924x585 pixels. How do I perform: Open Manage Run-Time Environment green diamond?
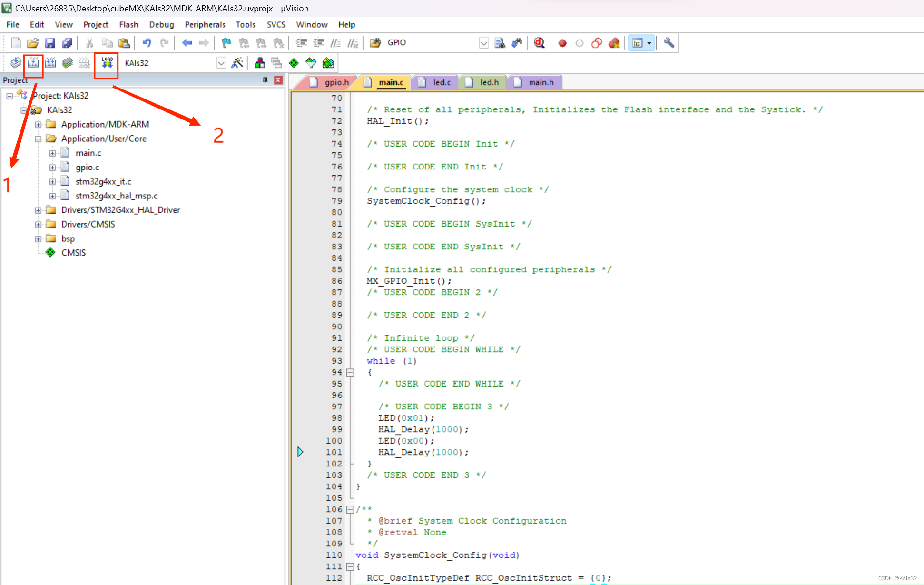click(294, 63)
